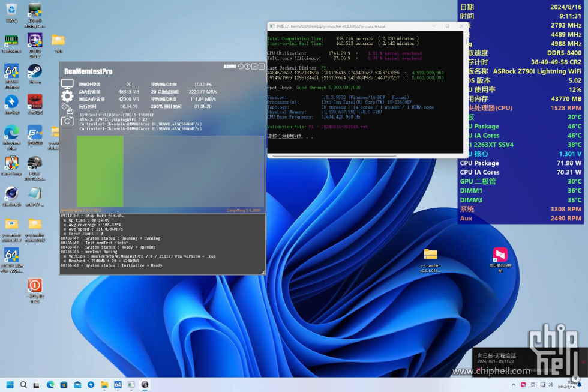The height and width of the screenshot is (392, 588).
Task: Click the ADMIN label in RunMemtestPro
Action: (229, 67)
